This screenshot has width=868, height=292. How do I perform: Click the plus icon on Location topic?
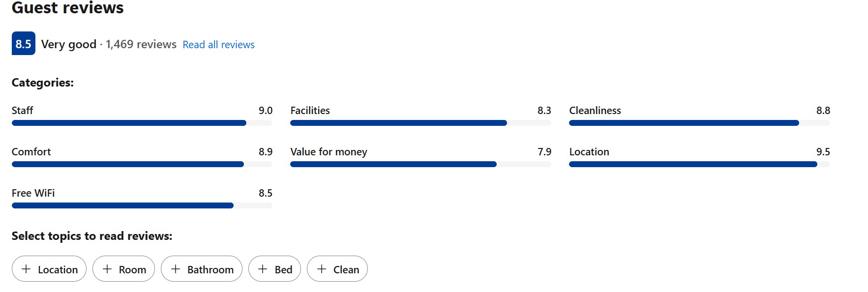point(26,269)
